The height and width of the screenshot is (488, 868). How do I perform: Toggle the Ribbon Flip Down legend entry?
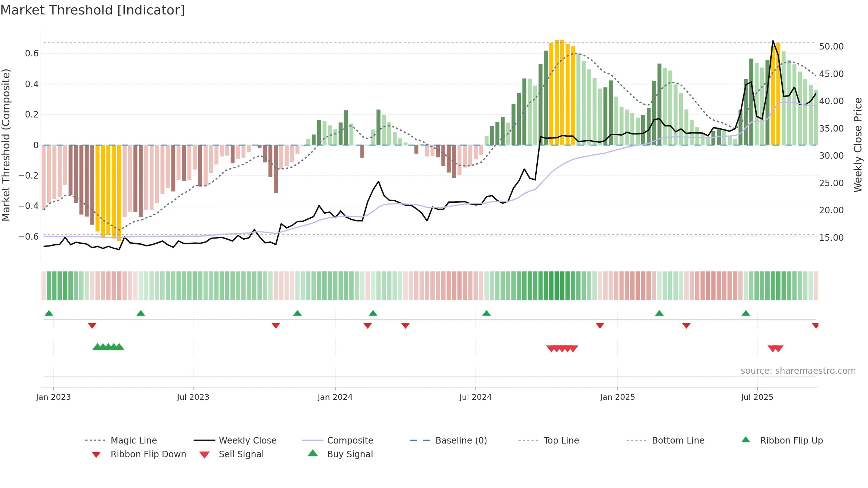[139, 454]
